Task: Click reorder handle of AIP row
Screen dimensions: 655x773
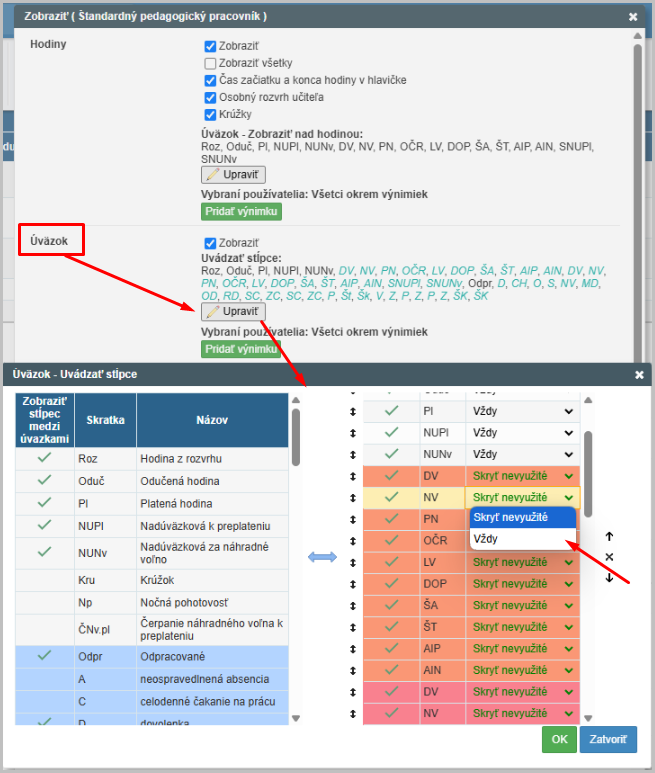Action: click(353, 649)
